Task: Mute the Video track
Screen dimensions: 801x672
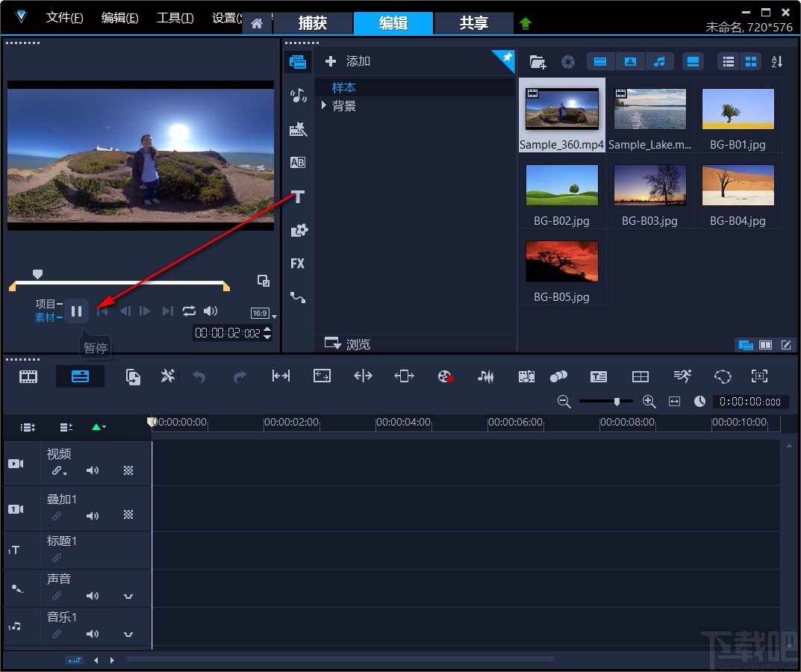Action: (93, 470)
